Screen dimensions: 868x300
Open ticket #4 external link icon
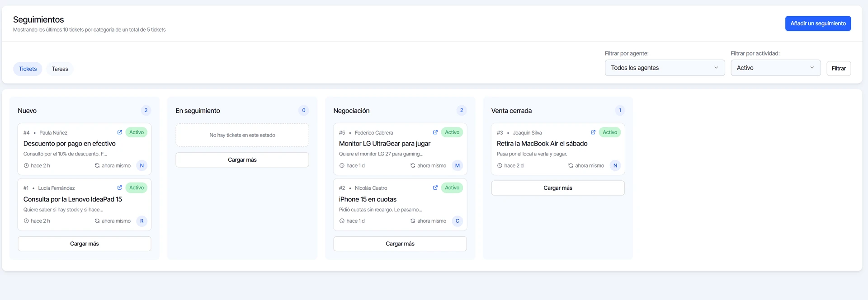[120, 132]
